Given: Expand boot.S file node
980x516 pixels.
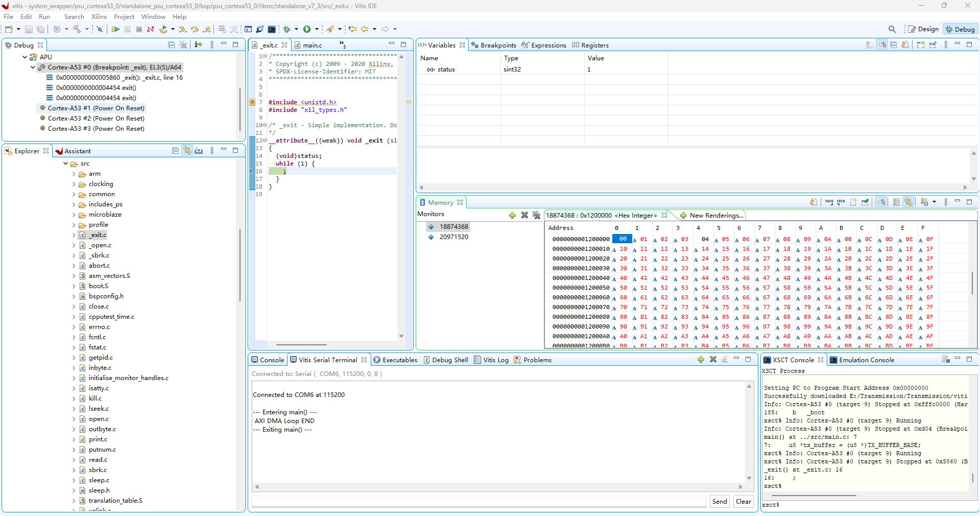Looking at the screenshot, I should (x=74, y=286).
